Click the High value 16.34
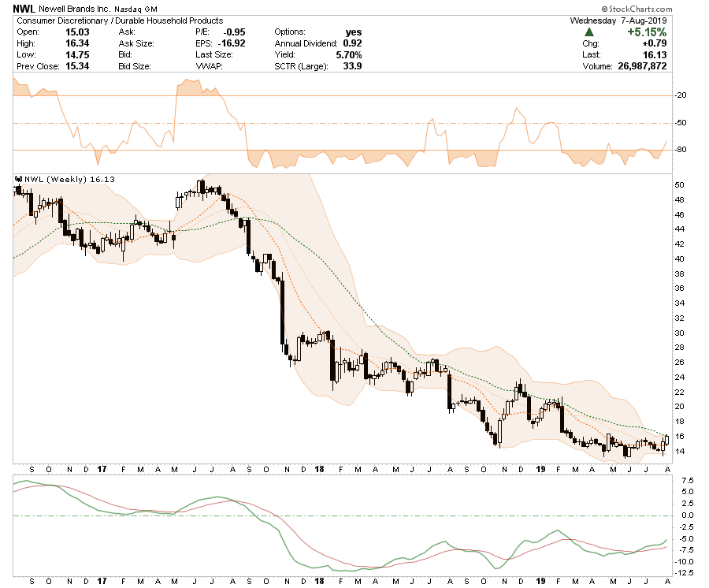709x588 pixels. coord(77,43)
